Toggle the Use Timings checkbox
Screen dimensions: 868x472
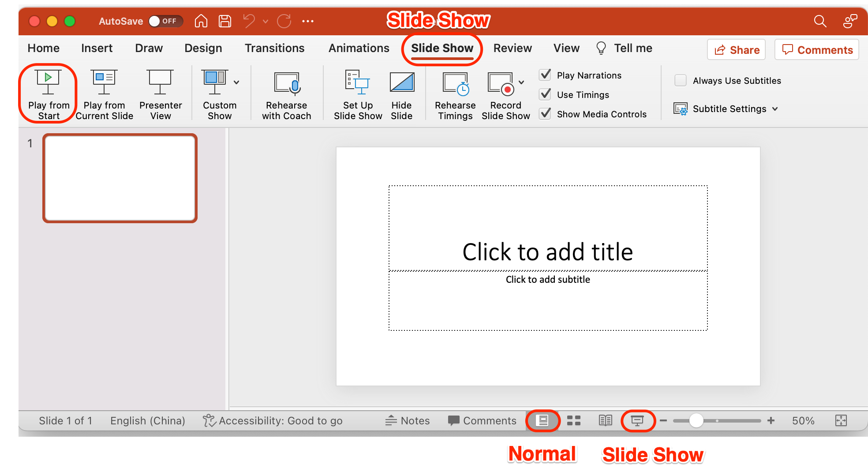[546, 94]
